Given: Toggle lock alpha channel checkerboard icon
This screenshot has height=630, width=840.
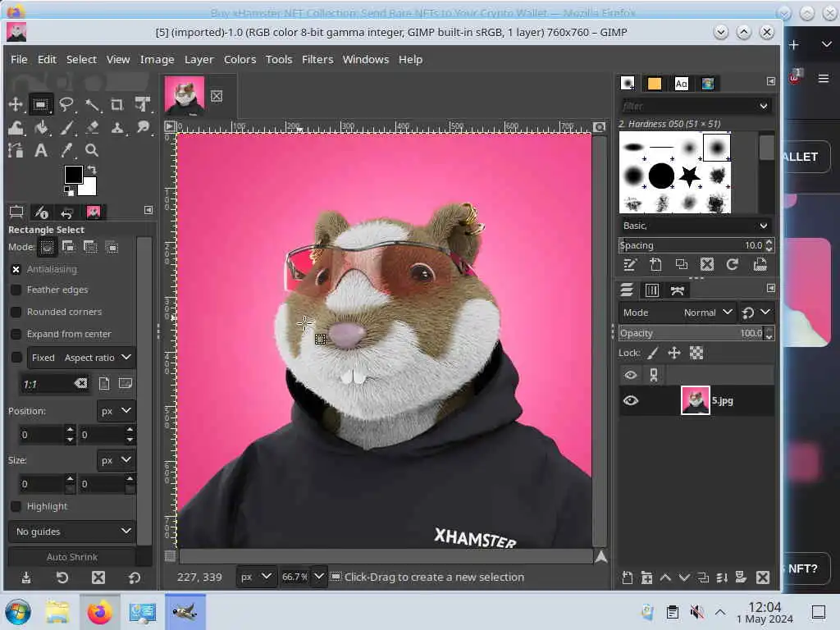Looking at the screenshot, I should coord(696,353).
